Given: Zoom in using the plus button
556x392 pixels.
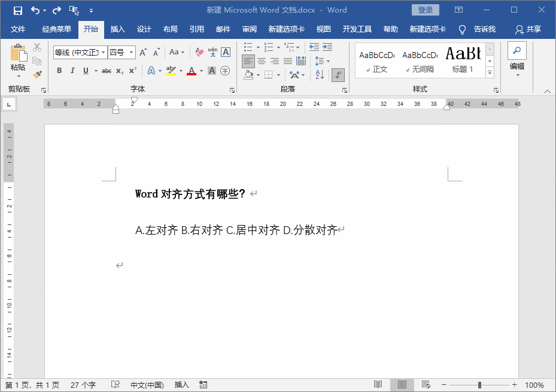Looking at the screenshot, I should pos(515,385).
